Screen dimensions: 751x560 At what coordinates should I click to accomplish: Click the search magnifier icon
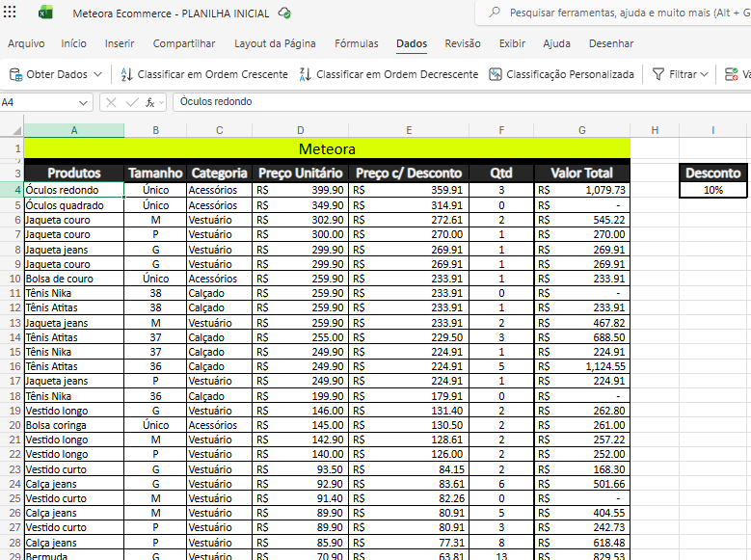click(x=495, y=13)
